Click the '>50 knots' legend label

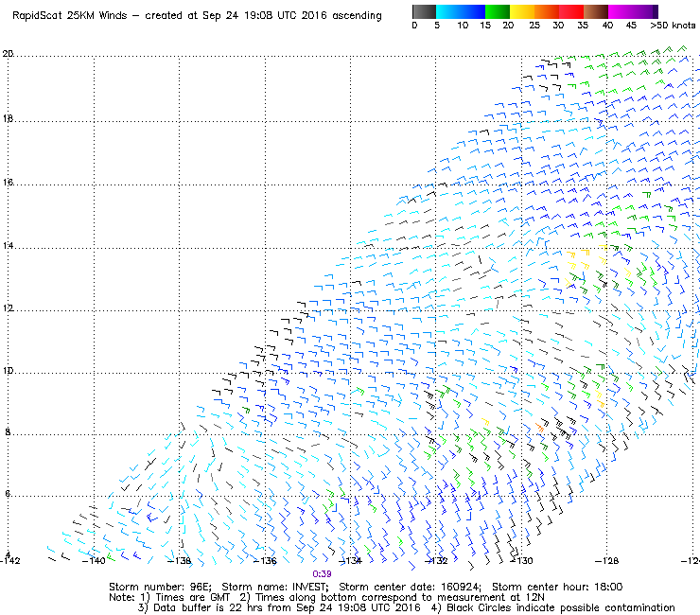pyautogui.click(x=673, y=26)
